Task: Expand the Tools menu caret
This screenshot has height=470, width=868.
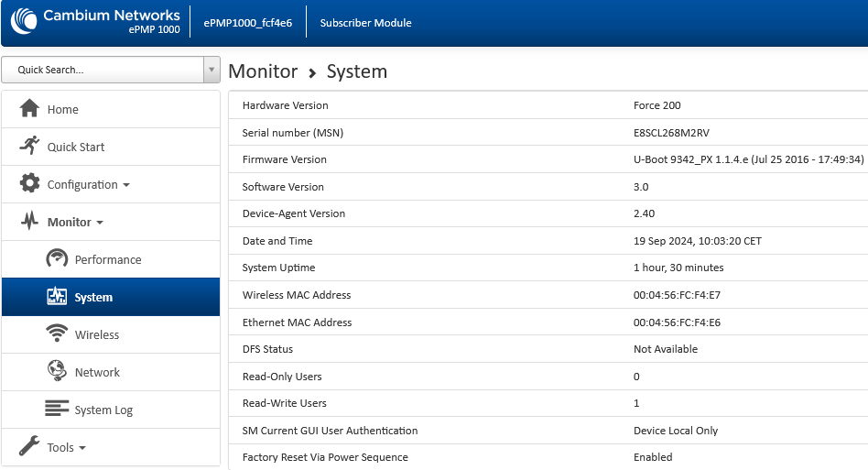Action: point(82,448)
